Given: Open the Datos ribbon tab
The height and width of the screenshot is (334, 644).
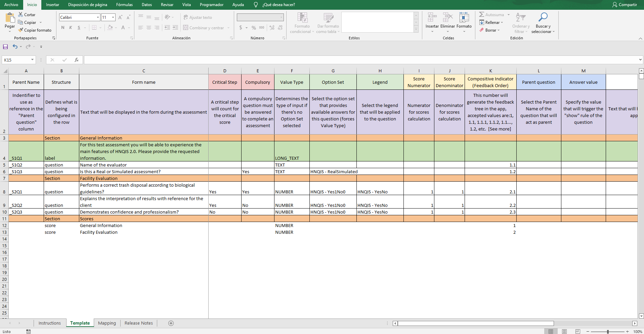Looking at the screenshot, I should coord(147,5).
